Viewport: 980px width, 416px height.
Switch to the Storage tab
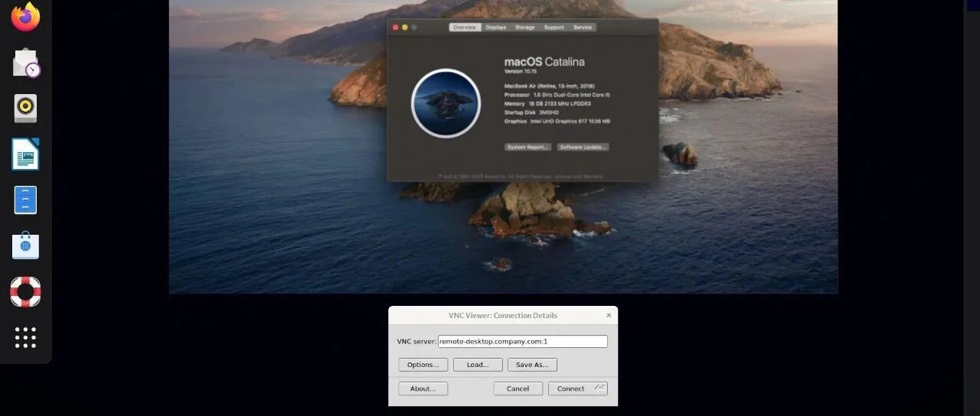coord(525,28)
